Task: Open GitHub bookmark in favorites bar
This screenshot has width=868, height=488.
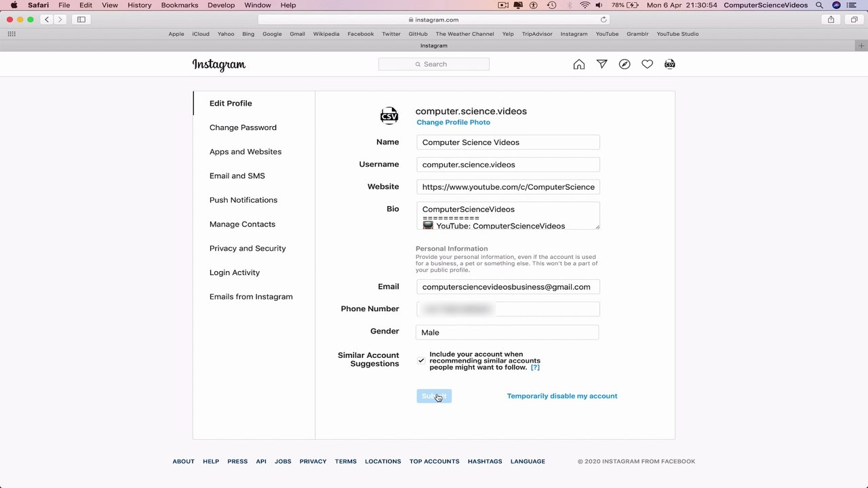Action: (418, 34)
